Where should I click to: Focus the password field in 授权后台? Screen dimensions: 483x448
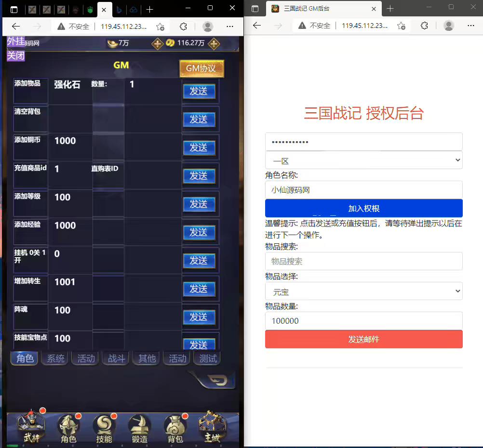click(x=364, y=142)
